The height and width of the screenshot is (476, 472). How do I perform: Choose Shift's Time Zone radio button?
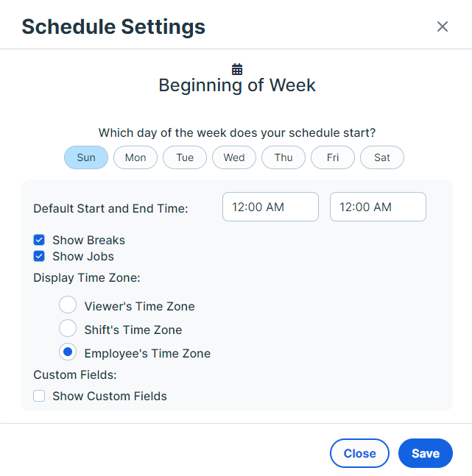click(68, 328)
